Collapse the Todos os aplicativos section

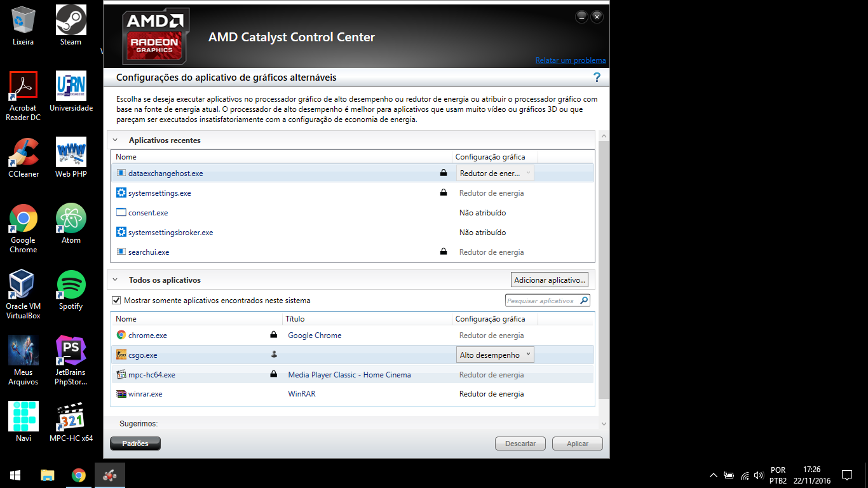(x=116, y=280)
